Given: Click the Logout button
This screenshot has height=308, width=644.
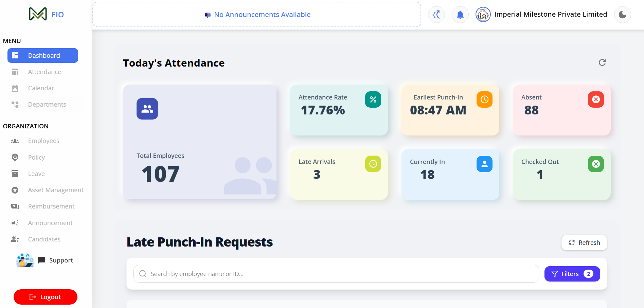Looking at the screenshot, I should [45, 296].
